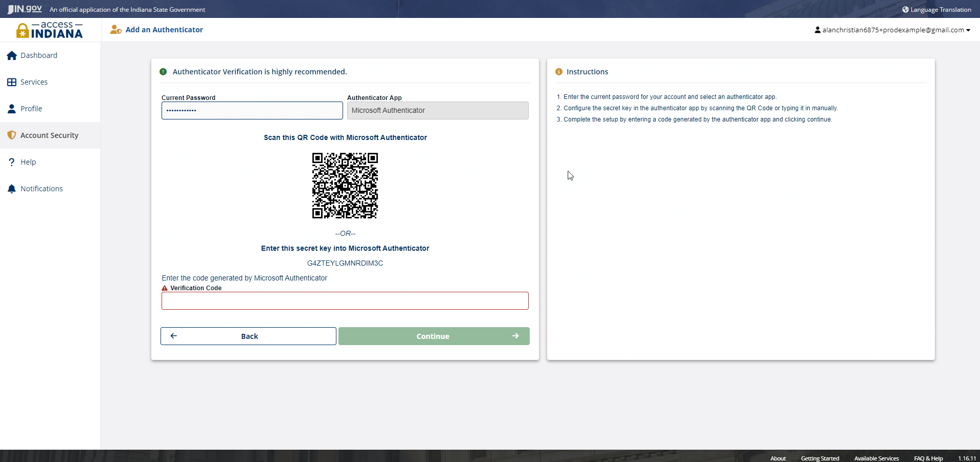Open the user account email dropdown
This screenshot has width=980, height=462.
pos(892,30)
